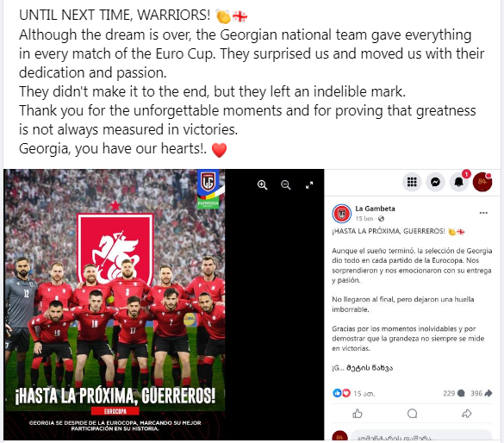
Task: Open the Facebook apps grid menu
Action: (412, 182)
